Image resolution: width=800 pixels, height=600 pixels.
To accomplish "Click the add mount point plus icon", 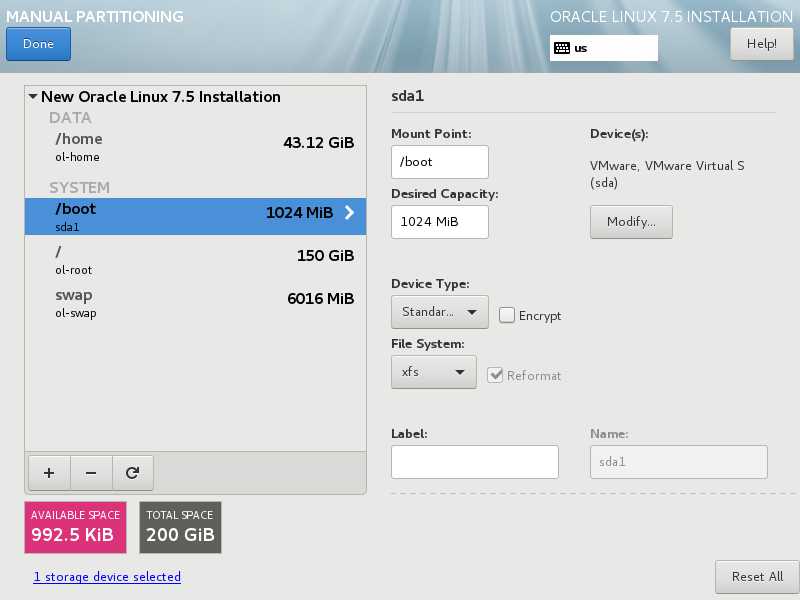I will tap(49, 473).
